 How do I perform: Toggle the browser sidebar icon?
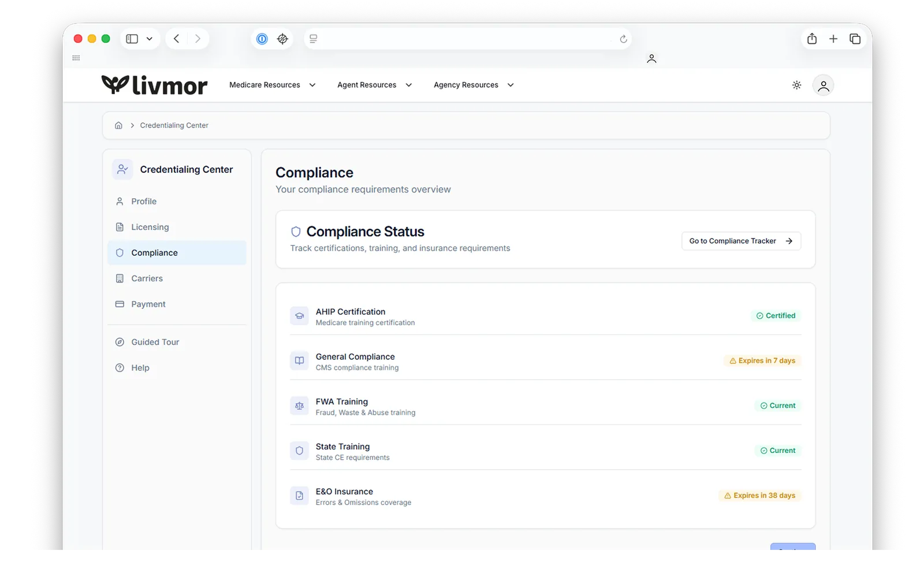click(132, 39)
